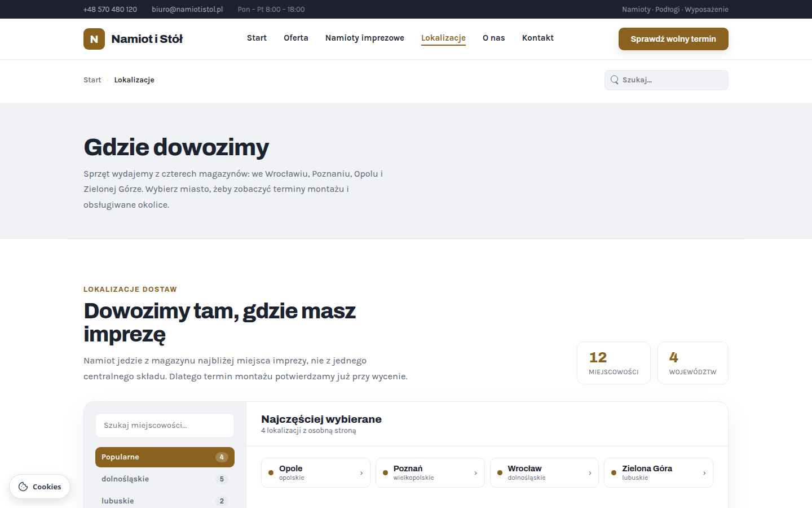Click the cookie icon in Cookies button
This screenshot has height=508, width=812.
click(x=23, y=487)
